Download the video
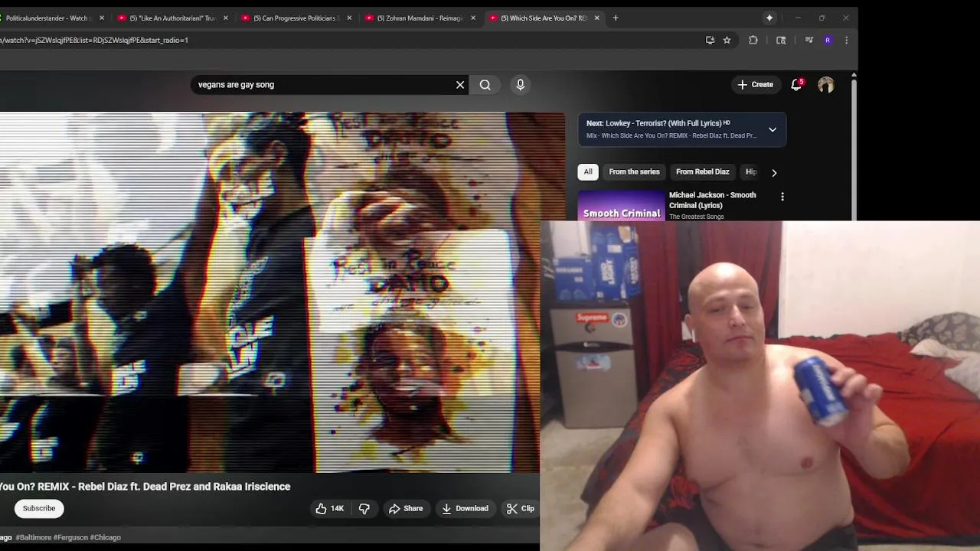The image size is (980, 551). tap(465, 508)
